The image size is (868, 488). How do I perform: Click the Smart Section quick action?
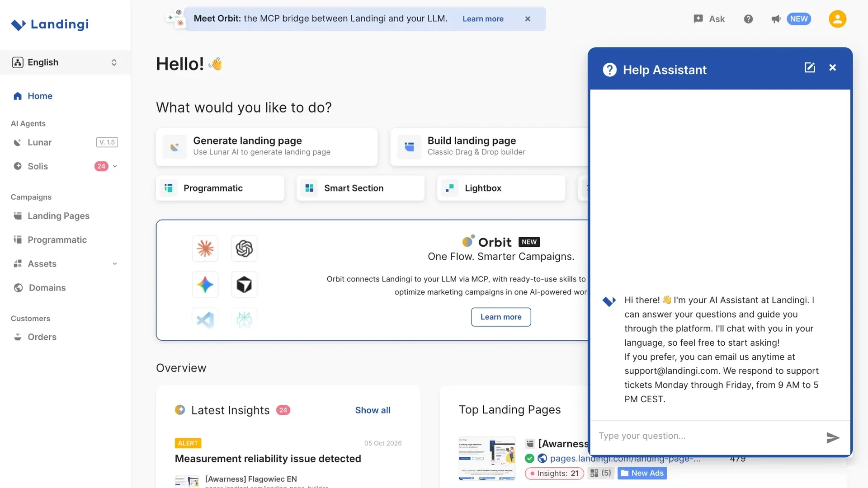(x=361, y=188)
